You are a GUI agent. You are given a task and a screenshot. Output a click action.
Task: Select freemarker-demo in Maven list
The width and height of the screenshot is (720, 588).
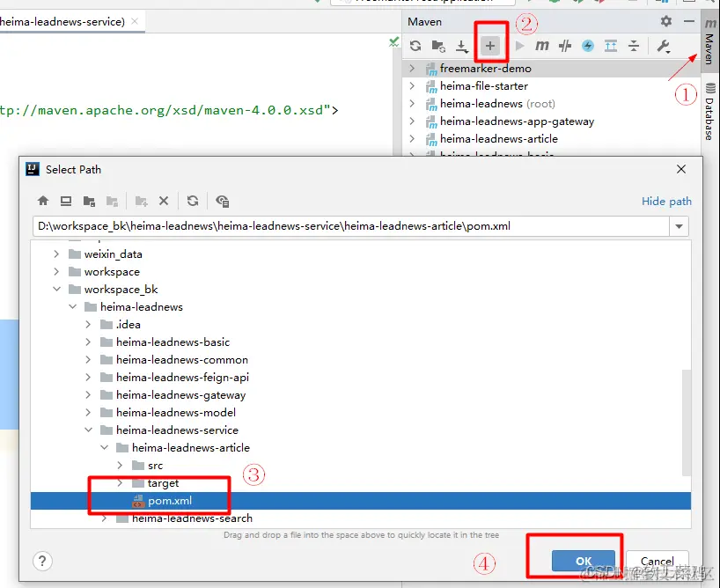(x=485, y=69)
